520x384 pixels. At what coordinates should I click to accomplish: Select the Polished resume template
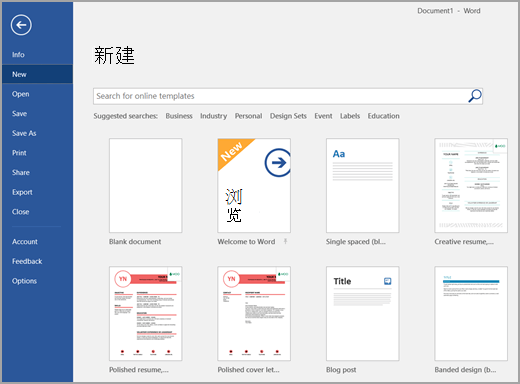click(x=146, y=313)
